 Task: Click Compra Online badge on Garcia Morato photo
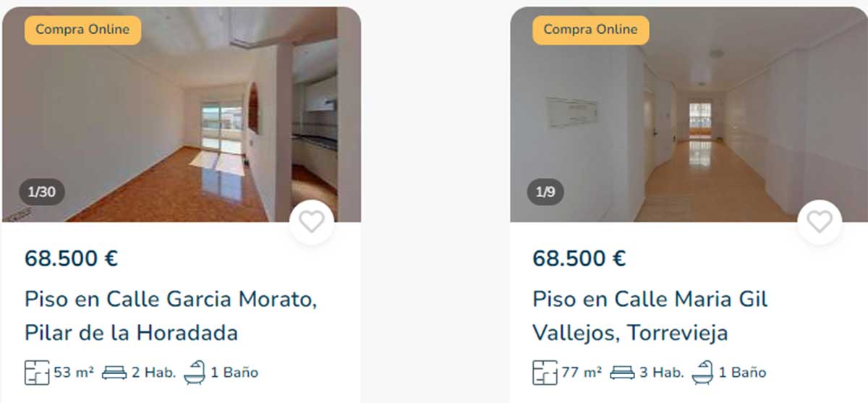82,30
